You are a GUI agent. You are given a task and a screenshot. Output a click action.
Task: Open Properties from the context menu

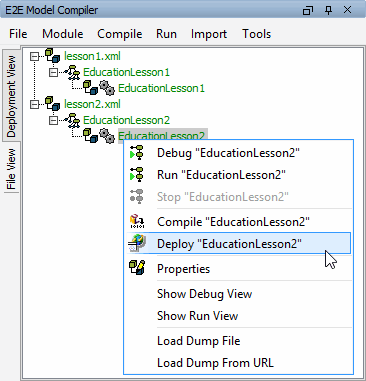(x=238, y=269)
